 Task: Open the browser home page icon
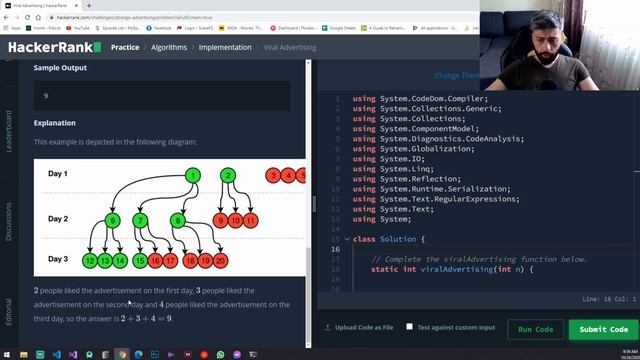pos(38,18)
